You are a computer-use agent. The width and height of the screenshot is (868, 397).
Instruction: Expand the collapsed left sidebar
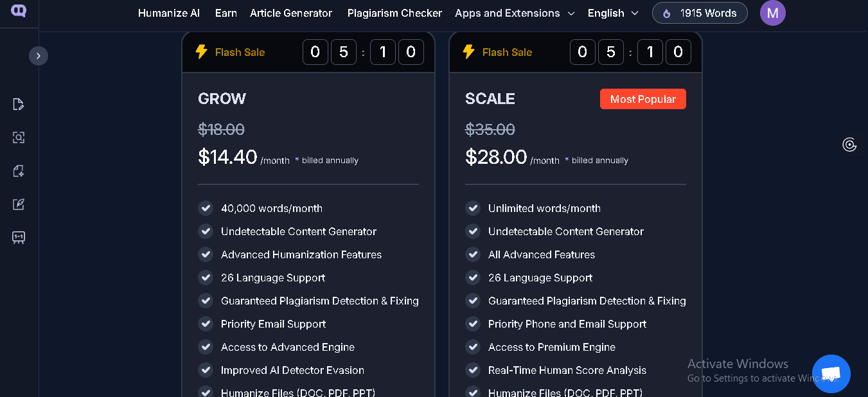click(39, 55)
